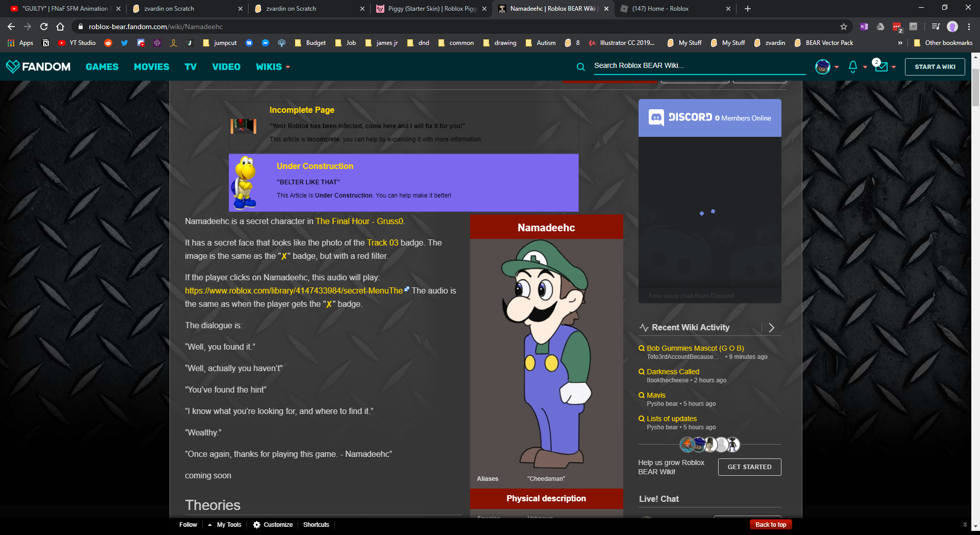
Task: Open the MOVIES menu in Fandom header
Action: (x=152, y=67)
